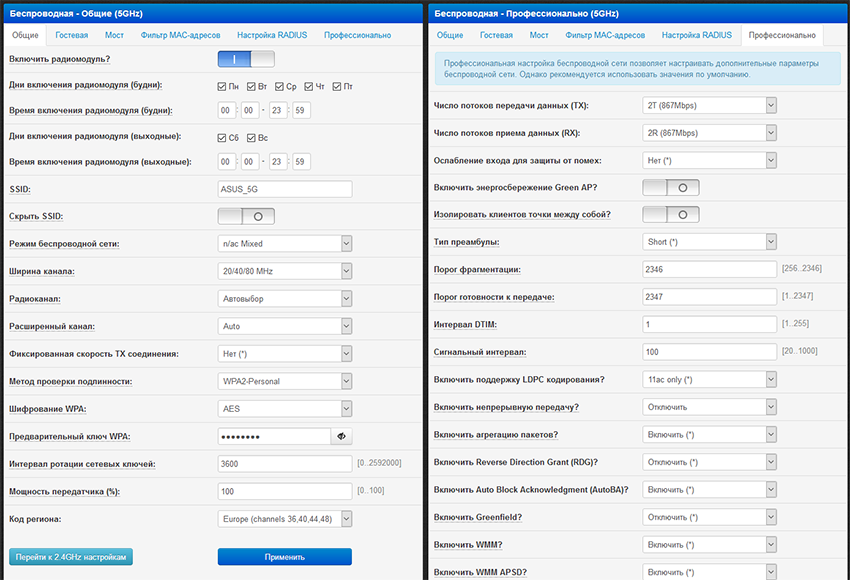This screenshot has width=850, height=580.
Task: Click the WPA pre-shared key field
Action: (274, 436)
